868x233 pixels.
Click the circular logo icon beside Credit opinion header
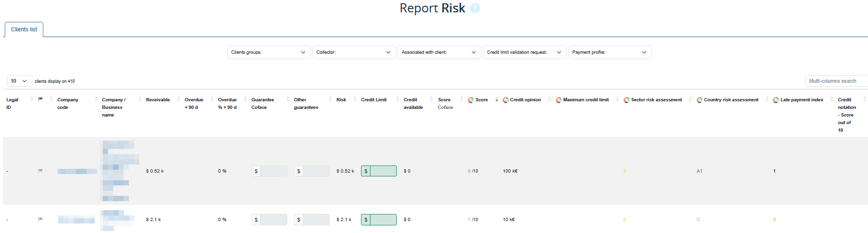pyautogui.click(x=506, y=100)
